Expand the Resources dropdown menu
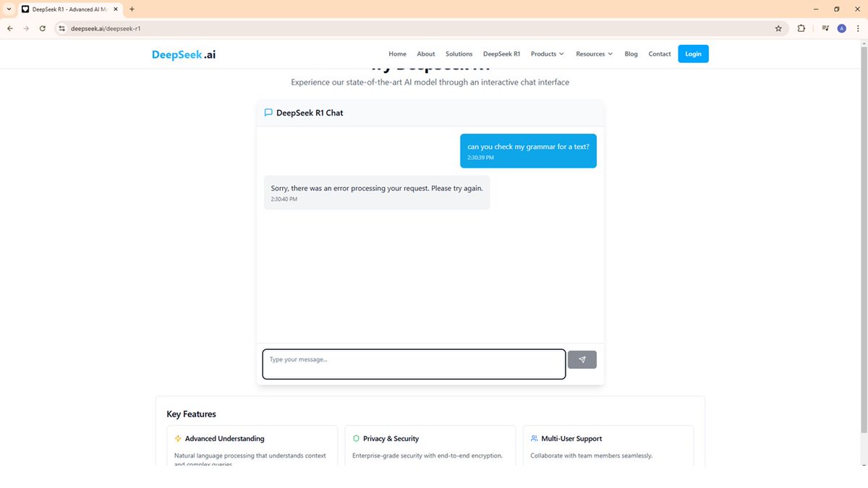868x488 pixels. tap(595, 53)
